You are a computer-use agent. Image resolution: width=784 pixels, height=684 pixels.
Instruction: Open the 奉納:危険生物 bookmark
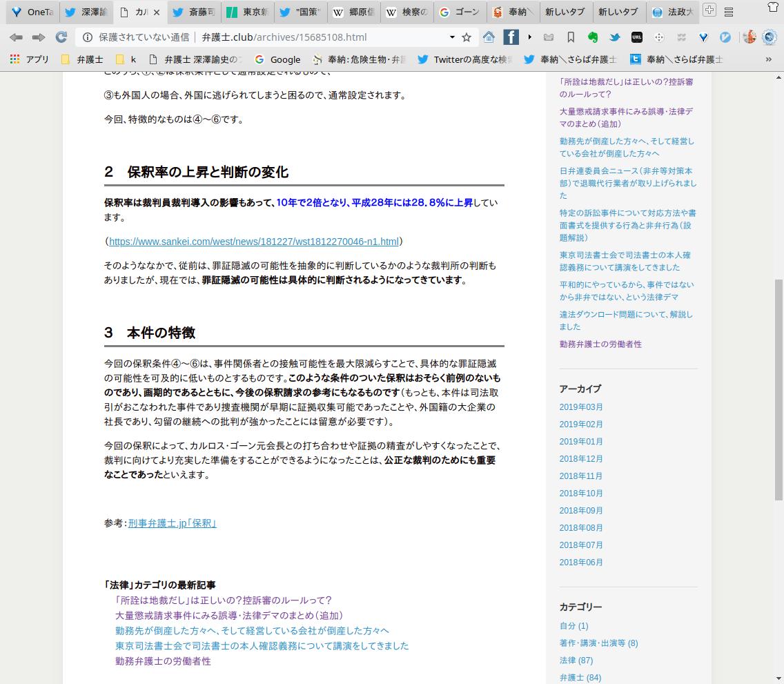(360, 59)
